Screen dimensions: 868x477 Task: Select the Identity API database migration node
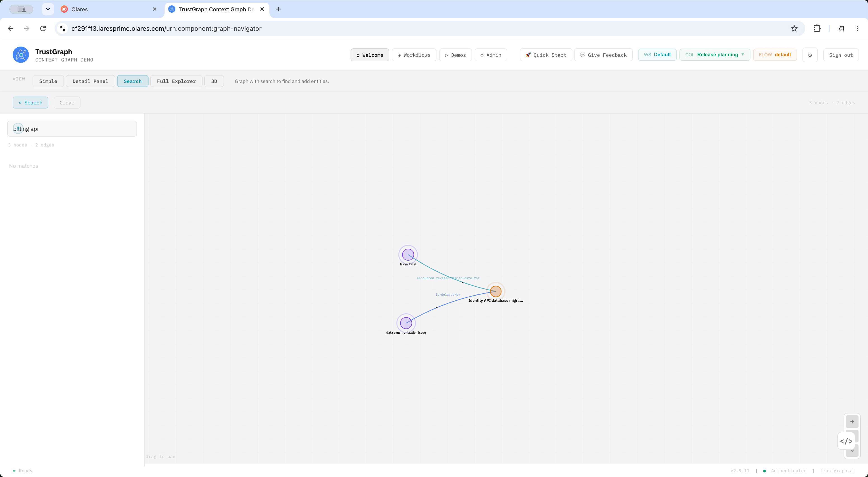496,291
